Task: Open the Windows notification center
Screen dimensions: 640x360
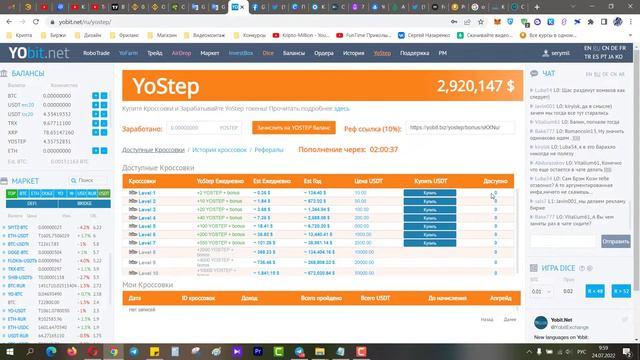Action: [627, 351]
